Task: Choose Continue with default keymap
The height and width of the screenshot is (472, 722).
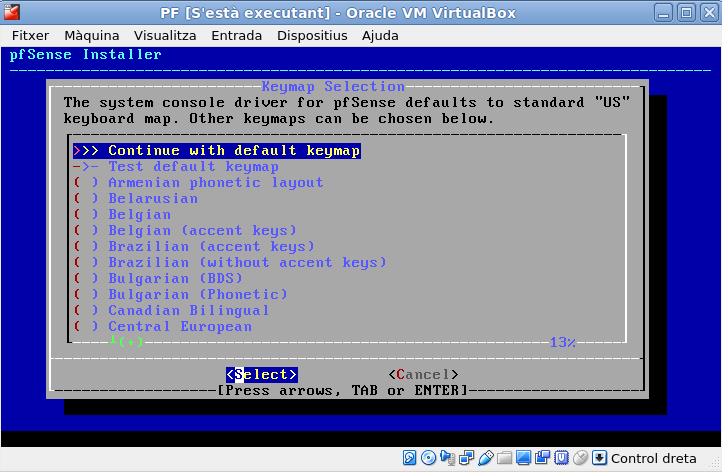Action: 216,151
